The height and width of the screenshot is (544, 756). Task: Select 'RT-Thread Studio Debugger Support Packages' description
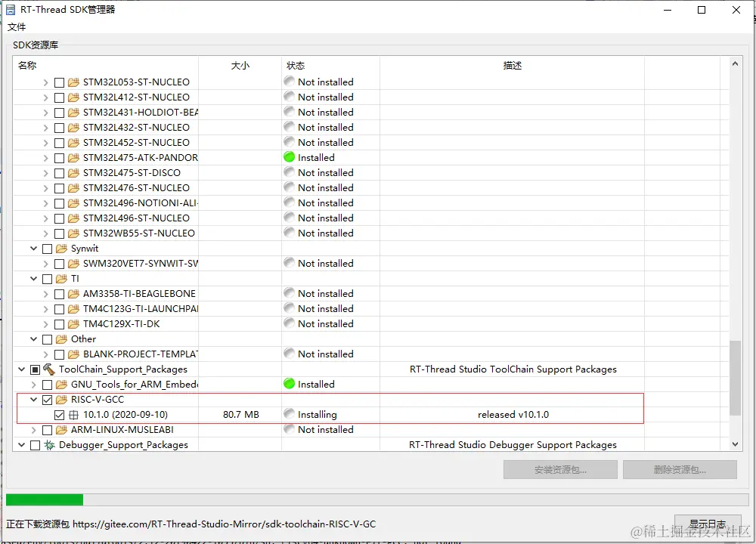(513, 445)
